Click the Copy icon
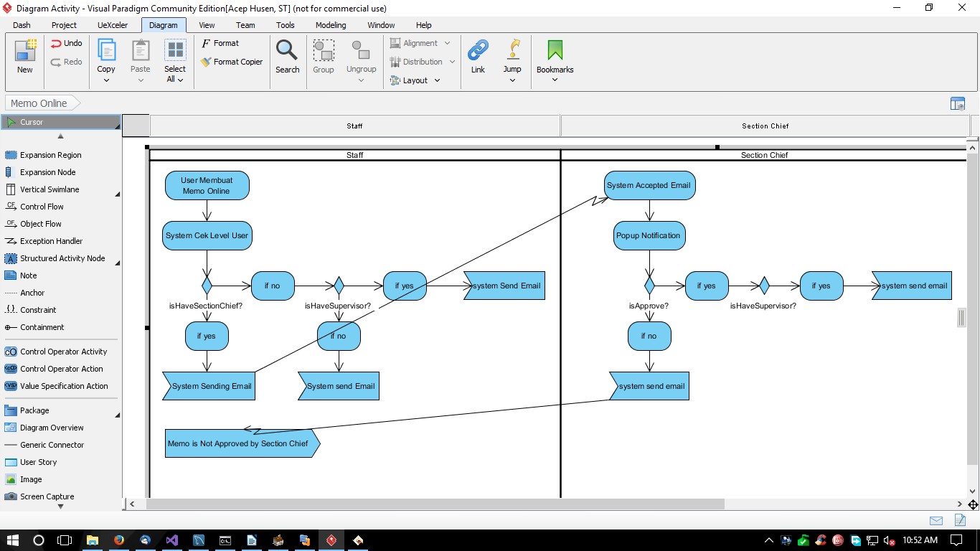Image resolution: width=980 pixels, height=551 pixels. pos(106,50)
